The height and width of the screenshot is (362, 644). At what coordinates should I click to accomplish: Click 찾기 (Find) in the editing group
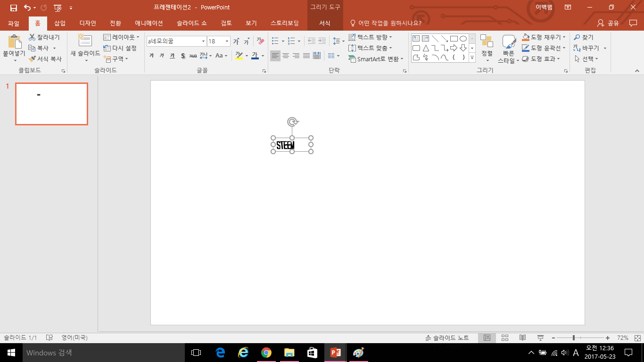point(584,37)
